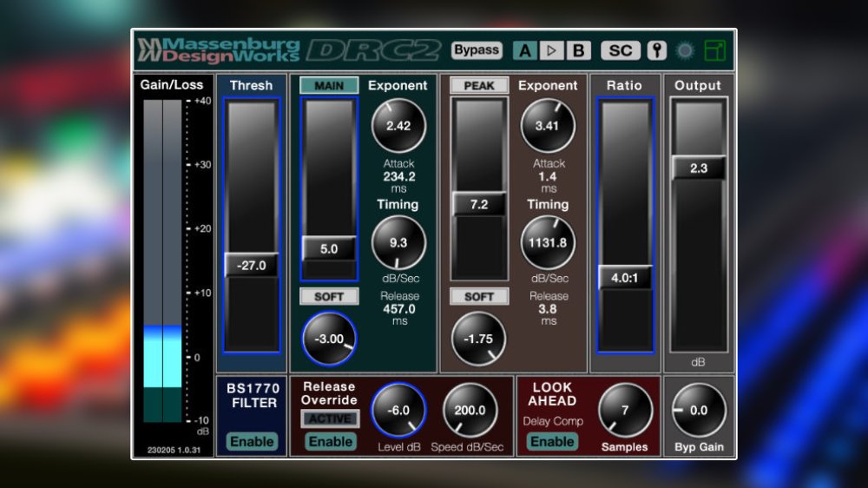Click the Thresh label
Image resolution: width=868 pixels, height=488 pixels.
point(252,85)
